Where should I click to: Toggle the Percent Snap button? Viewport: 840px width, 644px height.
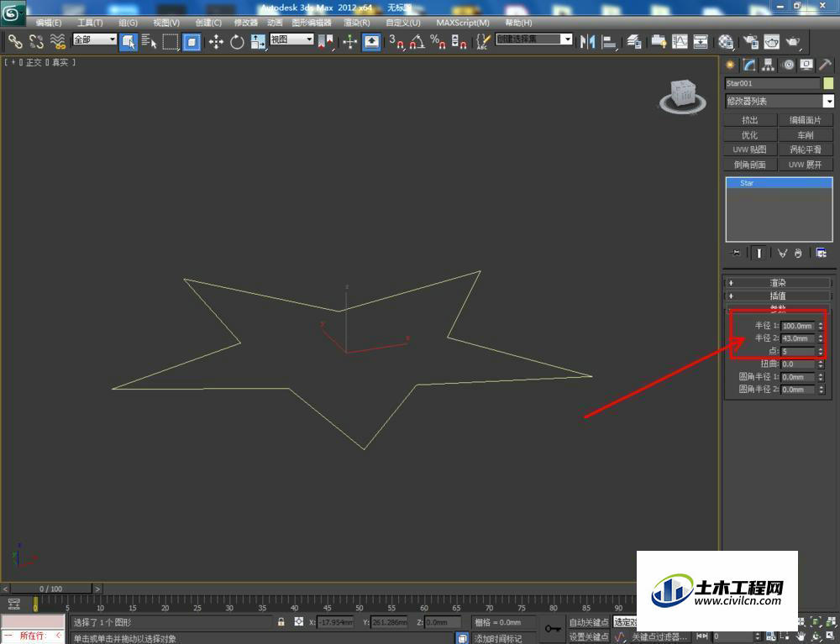(x=438, y=41)
